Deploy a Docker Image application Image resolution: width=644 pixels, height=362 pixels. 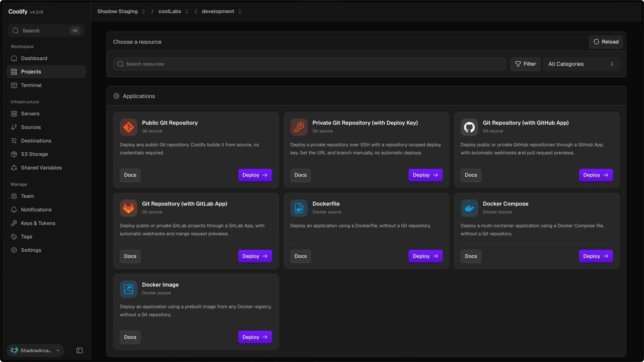tap(255, 337)
